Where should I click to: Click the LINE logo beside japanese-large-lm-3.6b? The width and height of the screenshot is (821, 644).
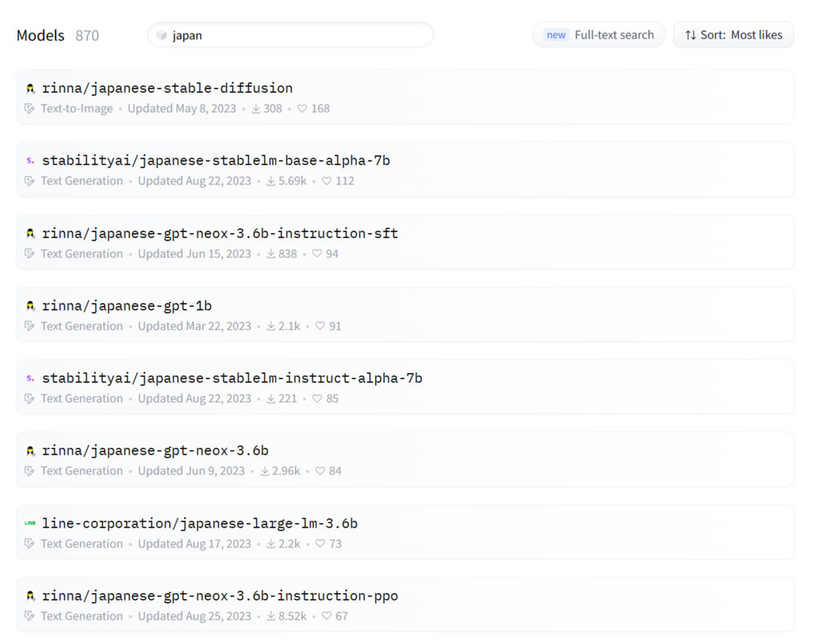tap(30, 523)
